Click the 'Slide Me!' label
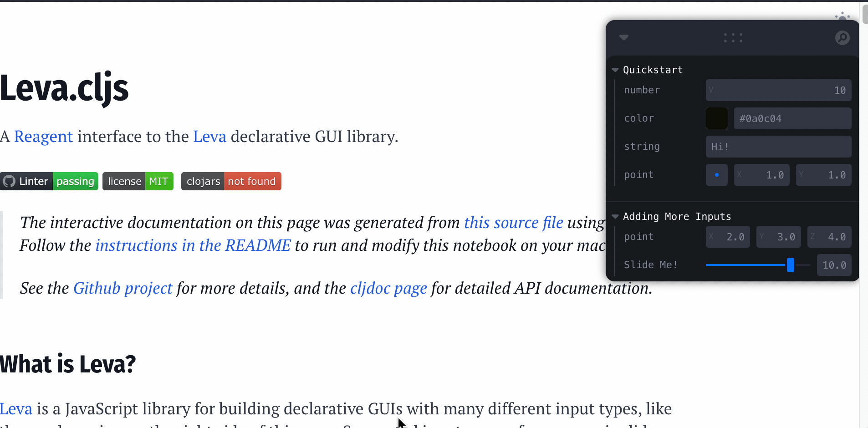This screenshot has height=428, width=868. click(x=650, y=265)
